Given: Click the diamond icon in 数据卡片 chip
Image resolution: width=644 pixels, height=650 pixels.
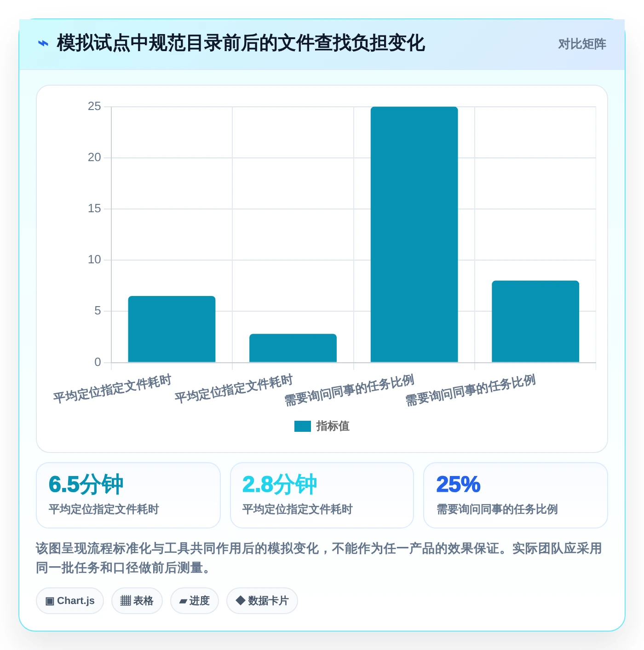Looking at the screenshot, I should coord(240,600).
